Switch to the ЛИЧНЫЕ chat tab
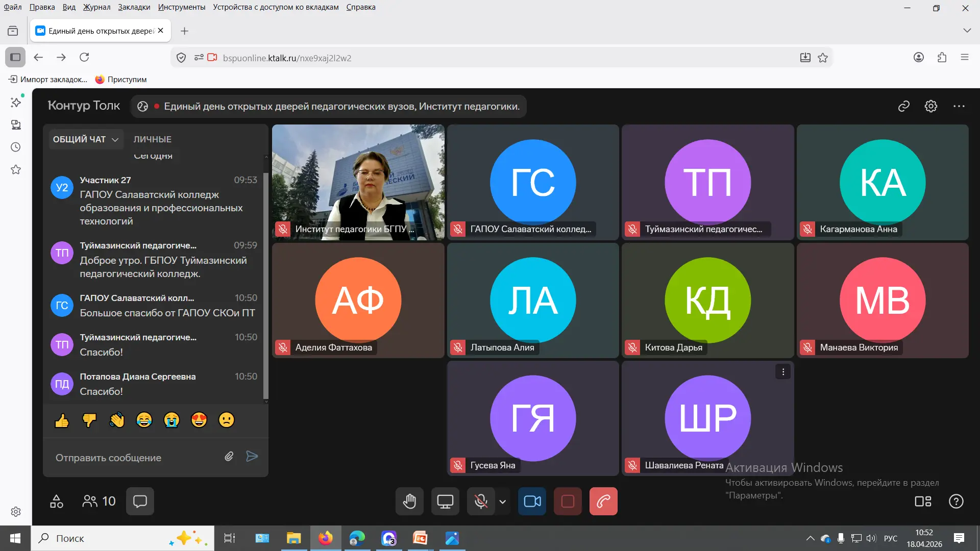The width and height of the screenshot is (980, 551). point(152,139)
